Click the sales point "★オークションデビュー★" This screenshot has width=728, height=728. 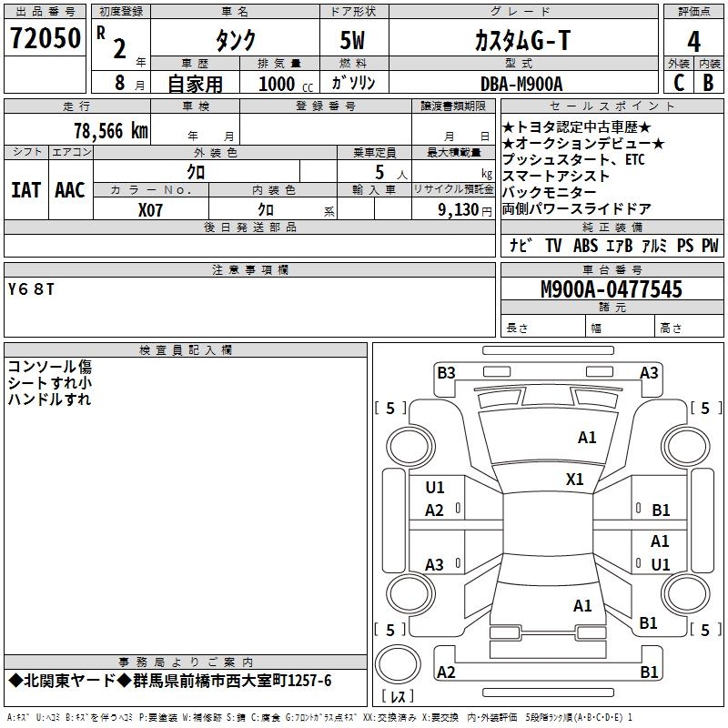point(583,144)
